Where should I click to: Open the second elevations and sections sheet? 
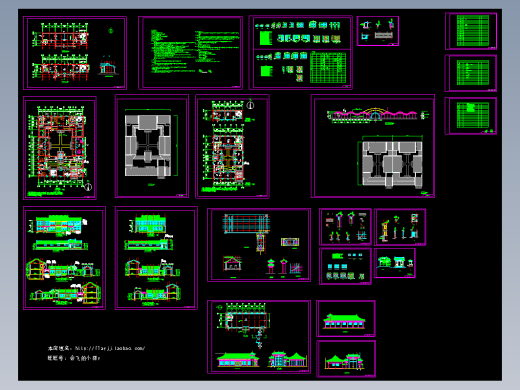[x=156, y=258]
